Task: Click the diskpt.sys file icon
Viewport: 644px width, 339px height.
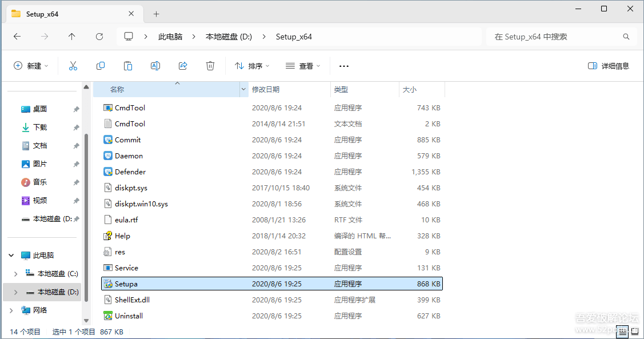Action: click(107, 188)
